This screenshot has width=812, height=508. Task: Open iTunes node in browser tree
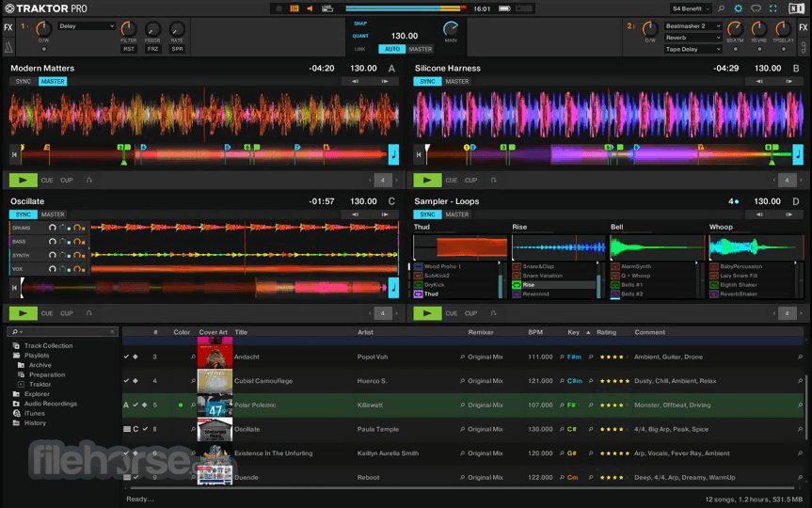point(34,413)
